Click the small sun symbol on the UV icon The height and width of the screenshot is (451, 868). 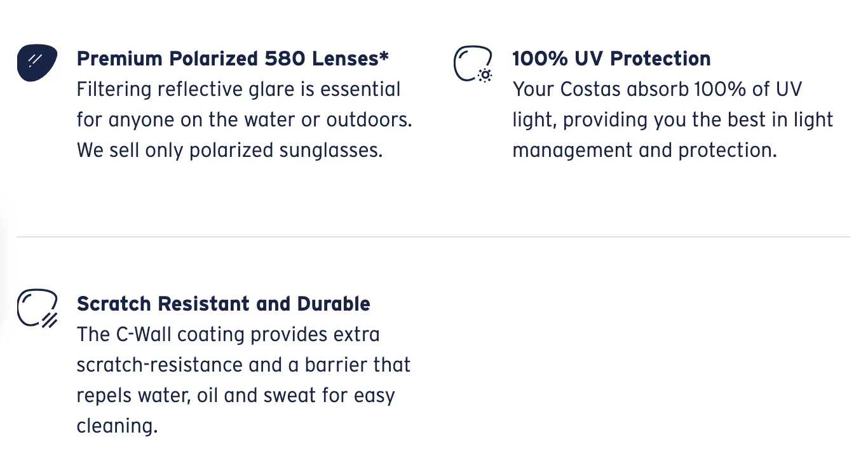[x=485, y=76]
